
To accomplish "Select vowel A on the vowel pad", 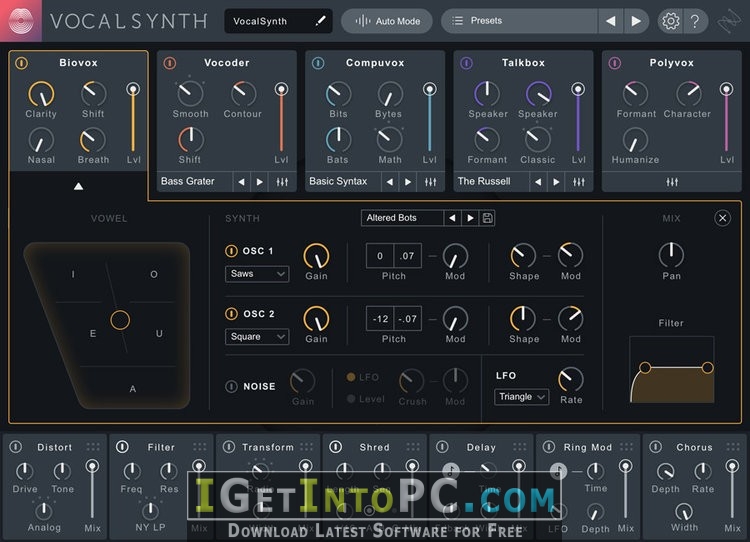I will tap(132, 388).
